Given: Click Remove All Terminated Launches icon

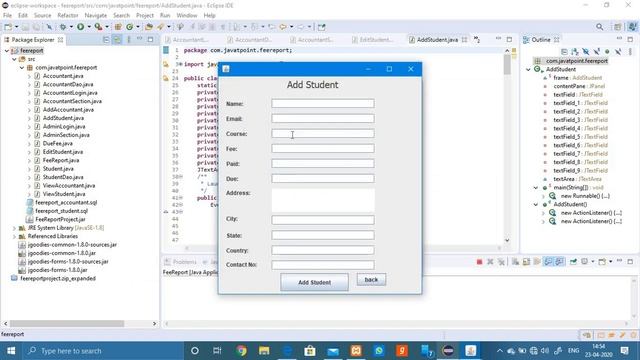Looking at the screenshot, I should [501, 262].
